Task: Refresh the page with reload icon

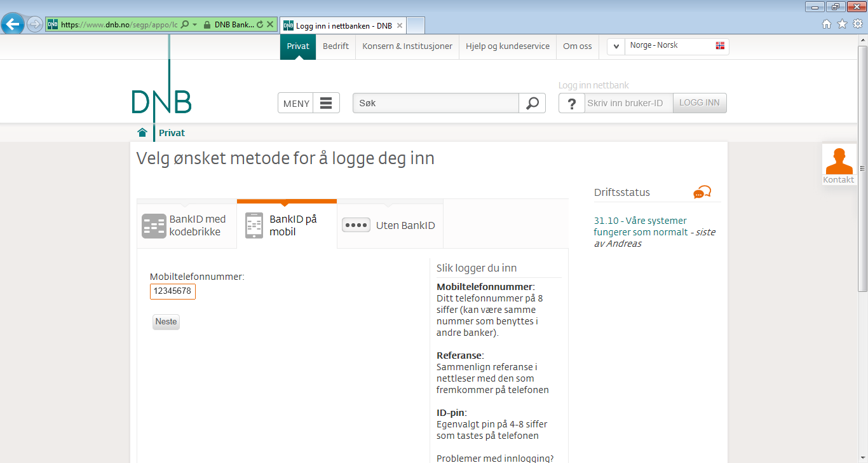Action: pyautogui.click(x=259, y=25)
